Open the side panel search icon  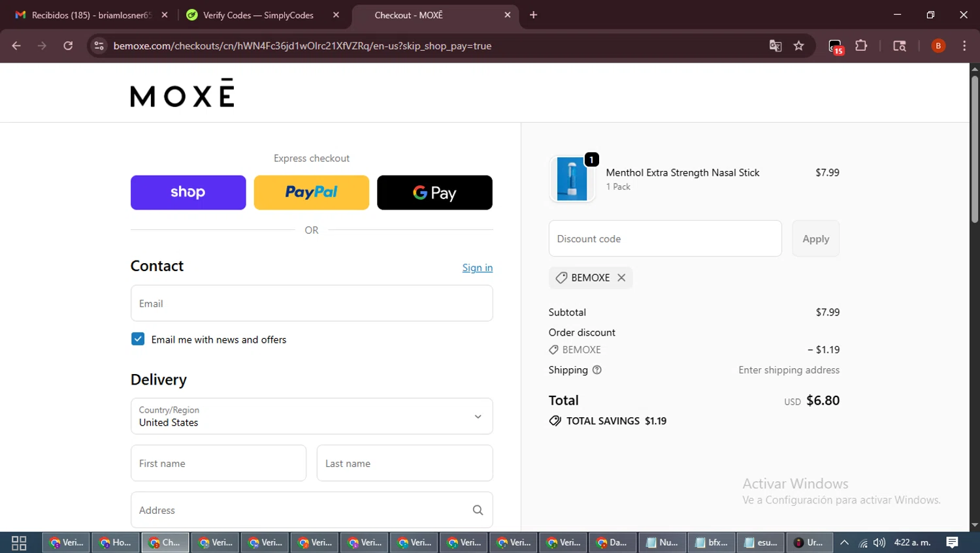click(900, 46)
